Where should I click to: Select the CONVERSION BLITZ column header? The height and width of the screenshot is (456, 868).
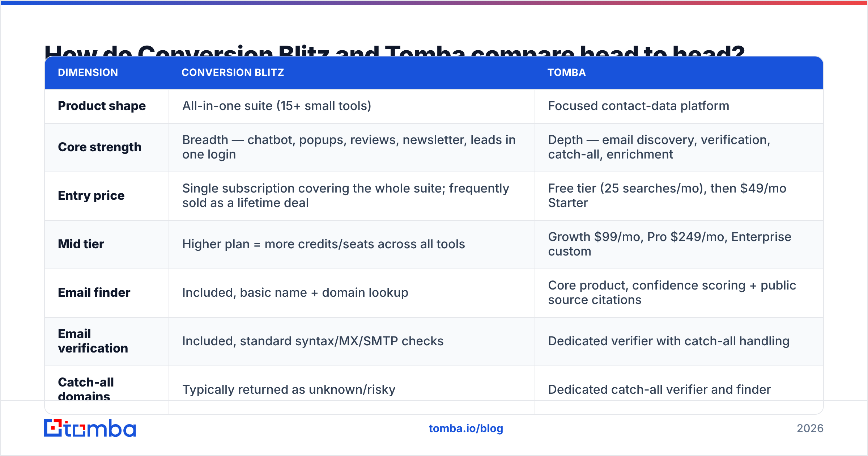click(x=233, y=72)
